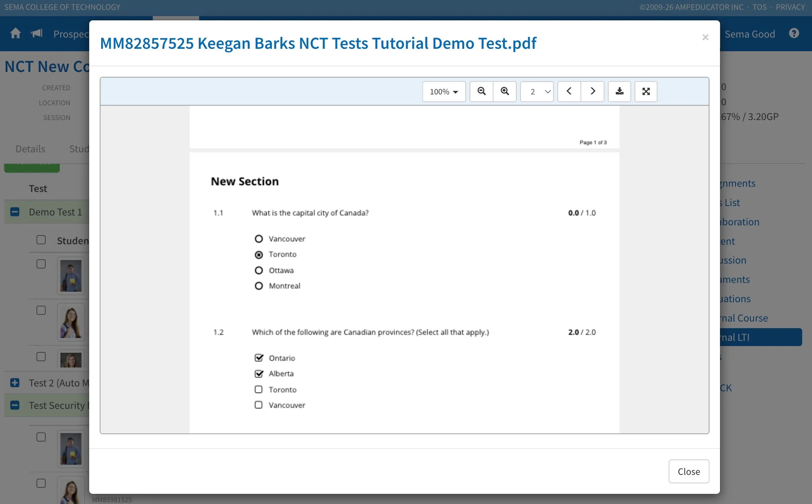Tick second student checkbox under Test Security
Viewport: 812px width, 504px height.
click(x=41, y=483)
